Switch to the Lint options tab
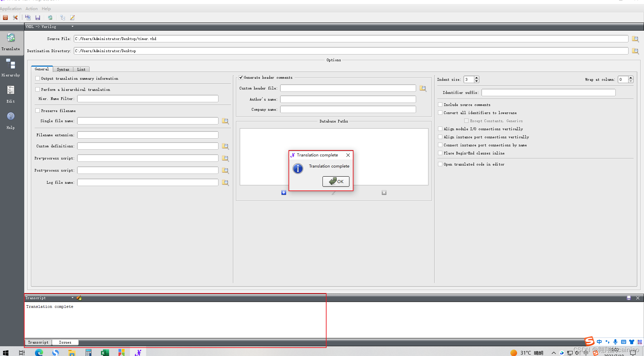 click(81, 69)
